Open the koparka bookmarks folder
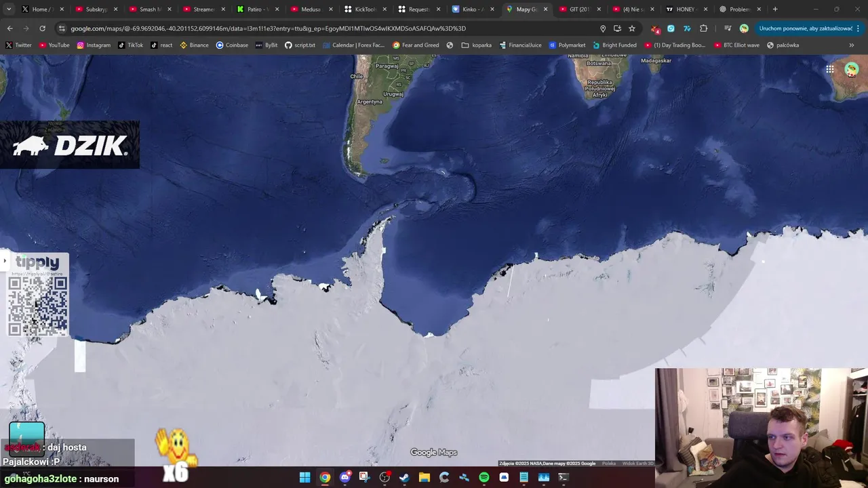Screen dimensions: 868x488 tap(476, 45)
